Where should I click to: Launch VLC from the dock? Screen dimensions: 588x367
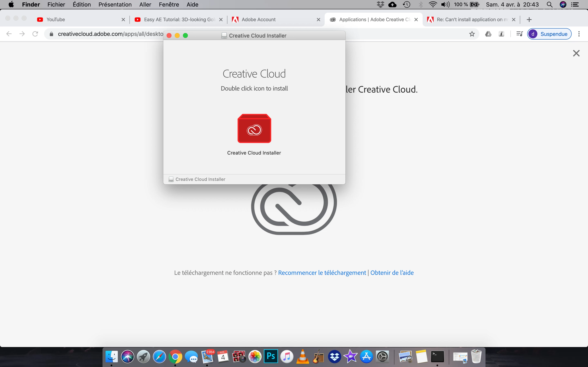(303, 357)
